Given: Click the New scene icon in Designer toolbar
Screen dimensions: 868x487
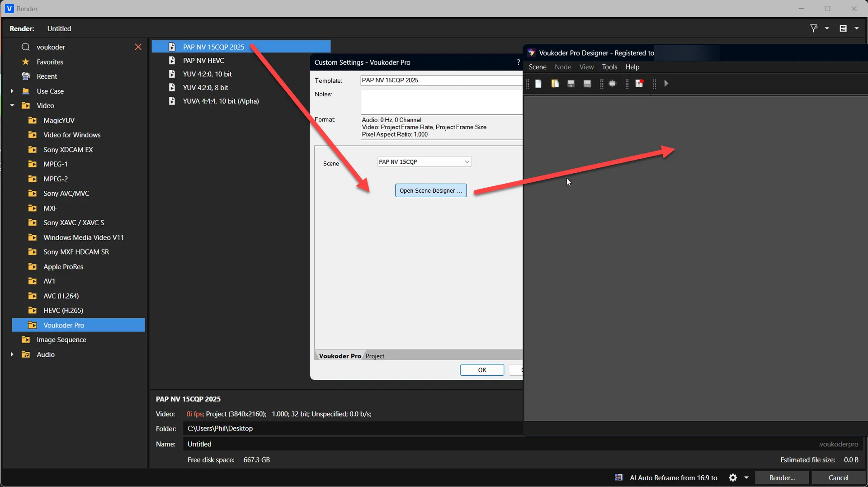Looking at the screenshot, I should 538,84.
